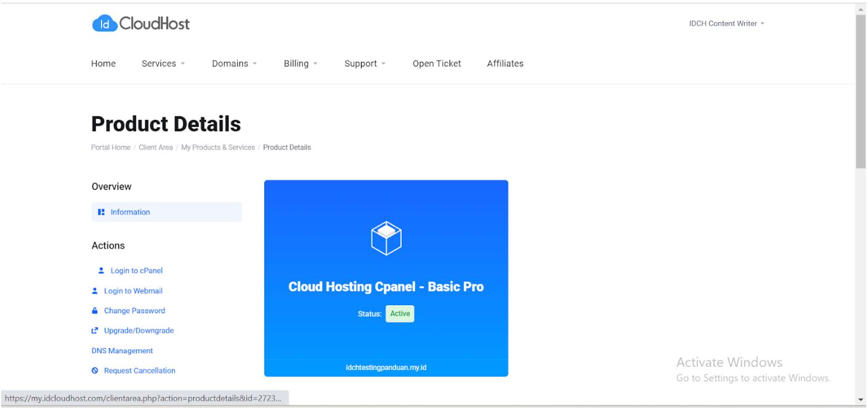The width and height of the screenshot is (868, 408).
Task: Click the Open Ticket menu item
Action: pos(437,63)
